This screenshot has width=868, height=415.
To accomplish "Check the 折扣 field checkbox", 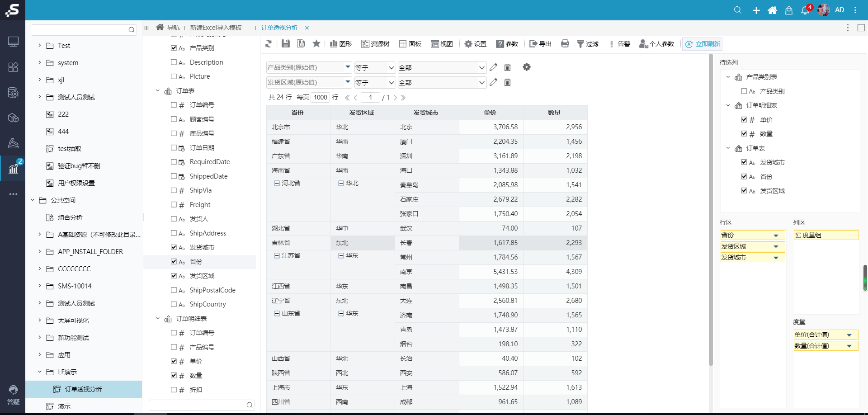I will pos(174,390).
